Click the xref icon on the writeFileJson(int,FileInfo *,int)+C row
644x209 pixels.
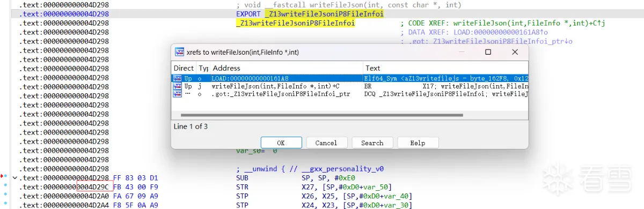[x=177, y=86]
